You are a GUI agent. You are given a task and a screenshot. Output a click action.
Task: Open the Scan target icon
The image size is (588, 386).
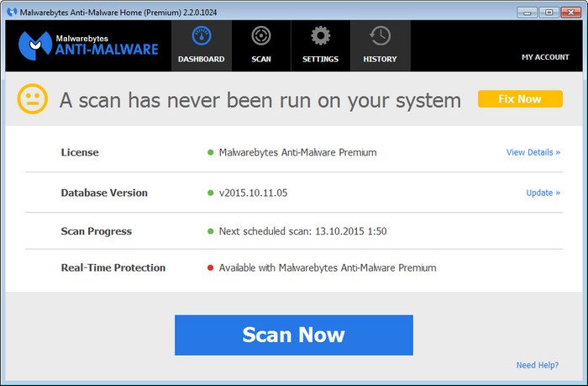click(261, 36)
